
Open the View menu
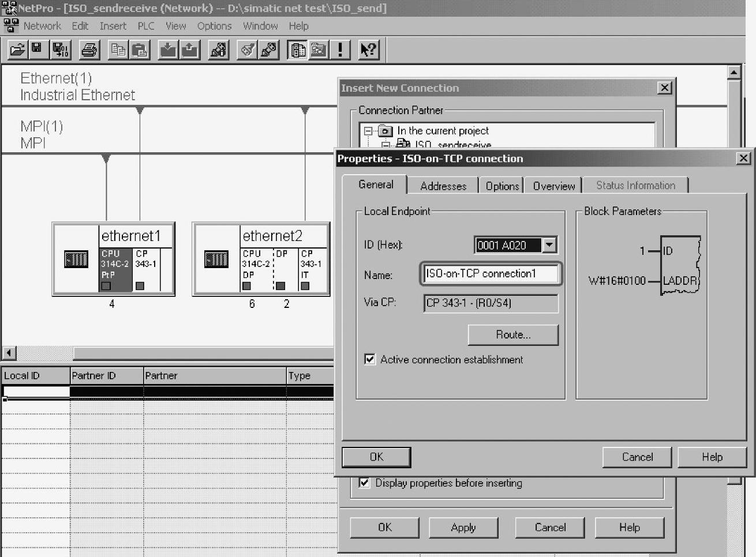(175, 26)
